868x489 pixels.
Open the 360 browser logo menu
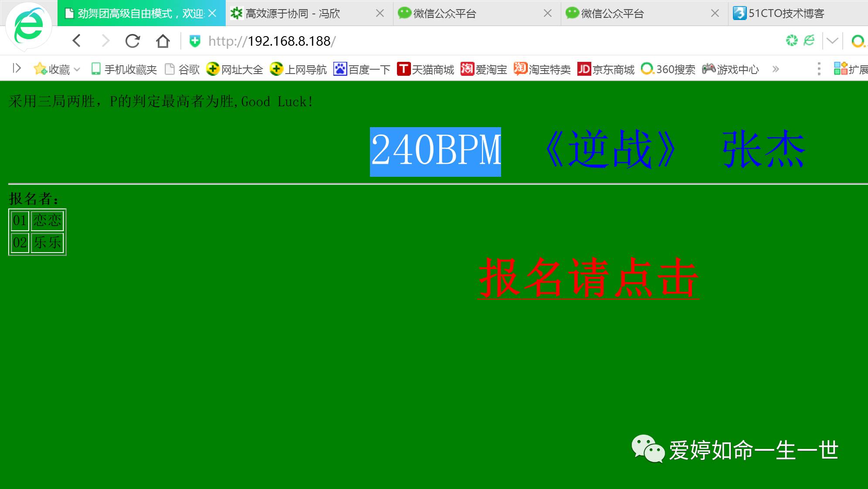[x=29, y=26]
